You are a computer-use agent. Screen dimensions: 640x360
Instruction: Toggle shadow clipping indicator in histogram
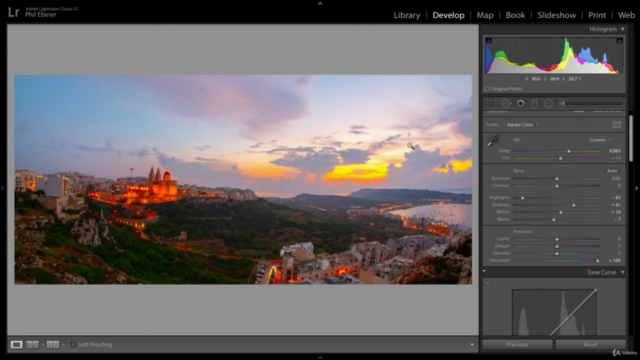pos(489,40)
